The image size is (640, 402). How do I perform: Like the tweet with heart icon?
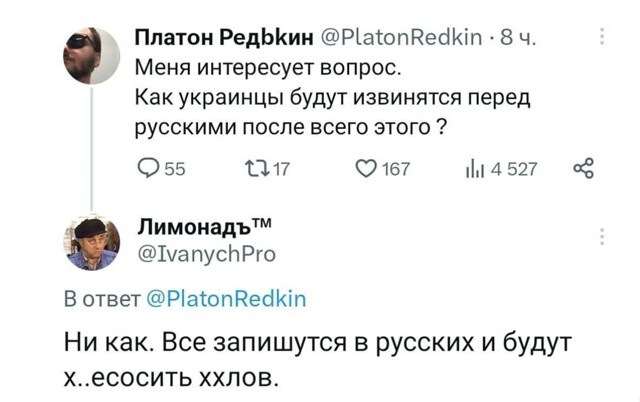366,169
